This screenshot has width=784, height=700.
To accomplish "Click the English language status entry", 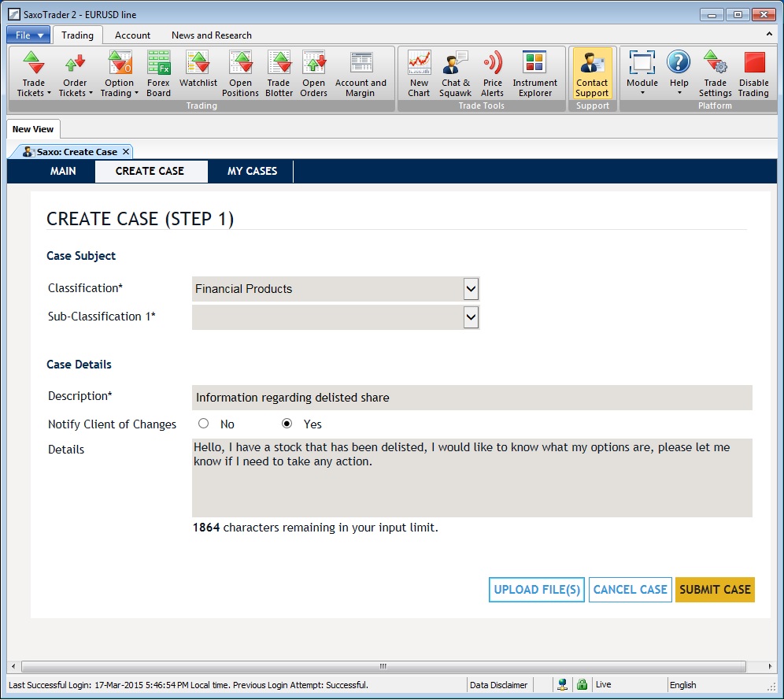I will click(682, 685).
